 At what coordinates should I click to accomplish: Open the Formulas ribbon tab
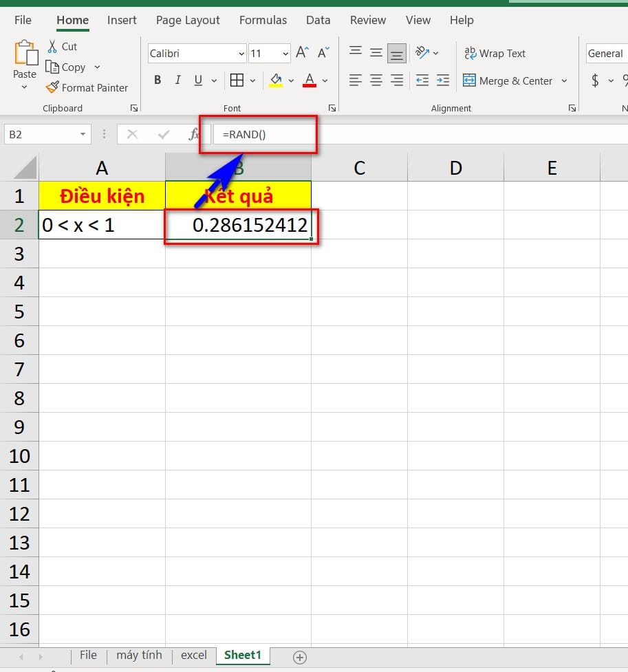pyautogui.click(x=262, y=20)
